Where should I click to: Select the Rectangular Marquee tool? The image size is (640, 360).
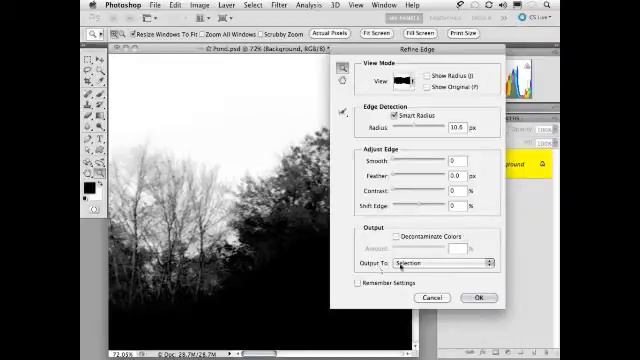point(88,60)
